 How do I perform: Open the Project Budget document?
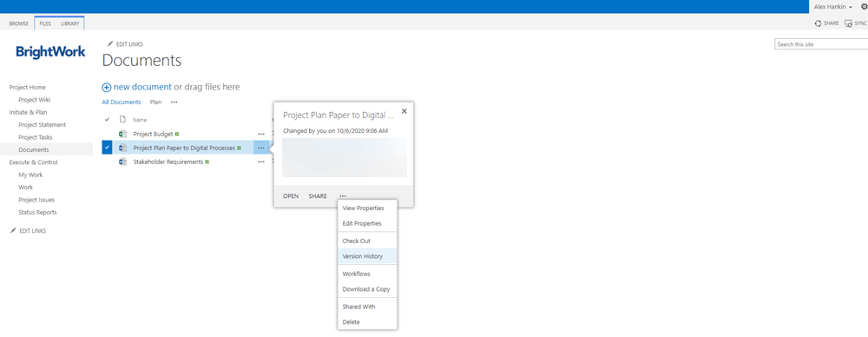[154, 134]
